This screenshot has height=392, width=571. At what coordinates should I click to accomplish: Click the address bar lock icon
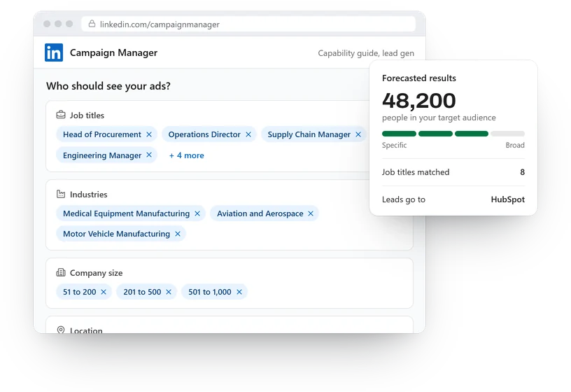92,24
